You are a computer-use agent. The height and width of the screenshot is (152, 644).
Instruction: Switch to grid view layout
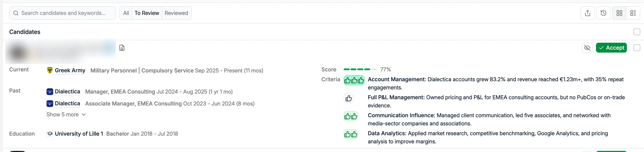(x=619, y=13)
